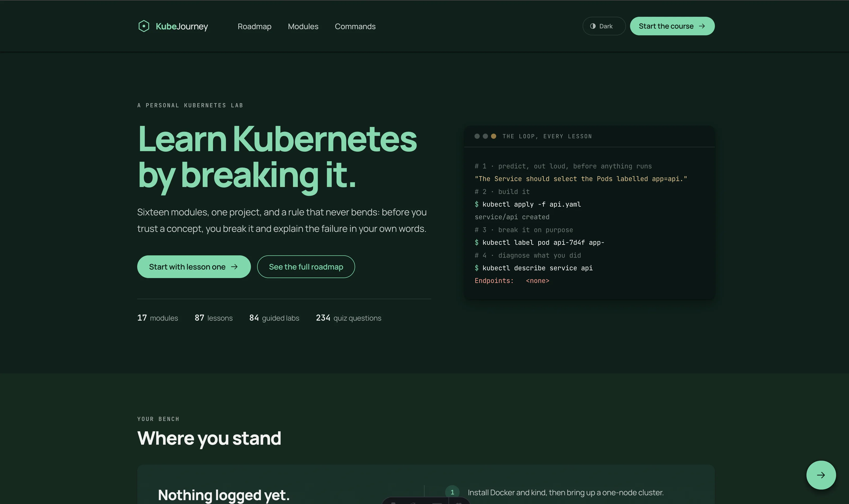Click the 'Nothing logged yet.' heading
The image size is (849, 504).
[224, 495]
